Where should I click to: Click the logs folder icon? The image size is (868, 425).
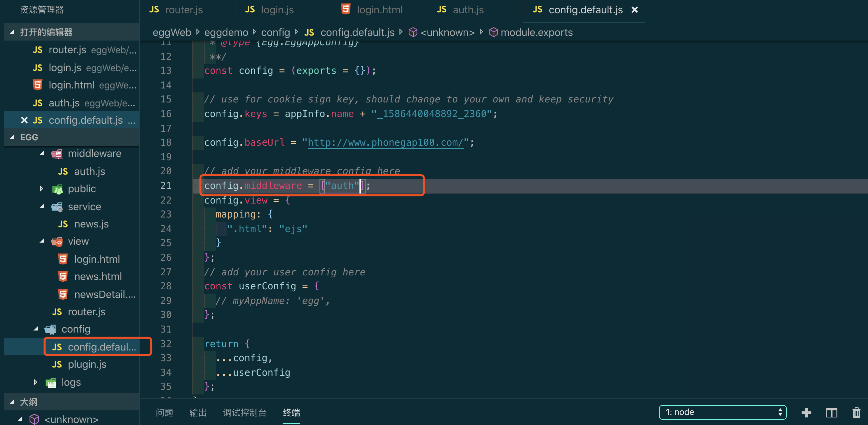[51, 382]
